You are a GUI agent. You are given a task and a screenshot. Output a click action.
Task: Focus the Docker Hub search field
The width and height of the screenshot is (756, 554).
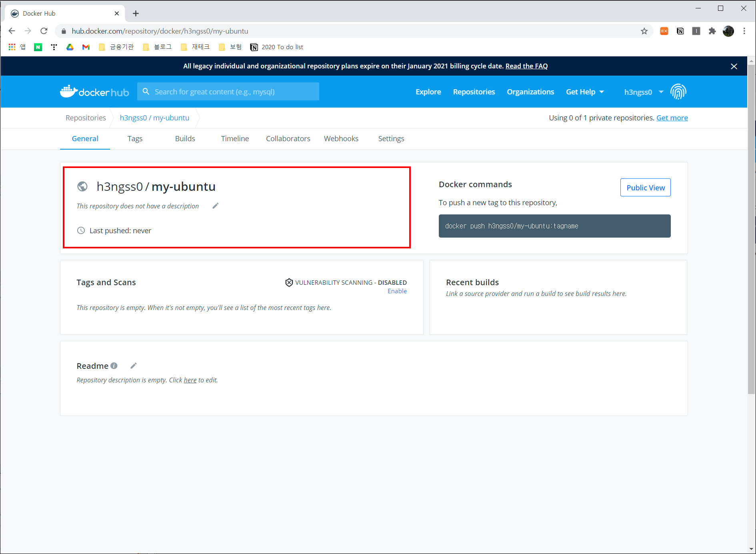(228, 92)
